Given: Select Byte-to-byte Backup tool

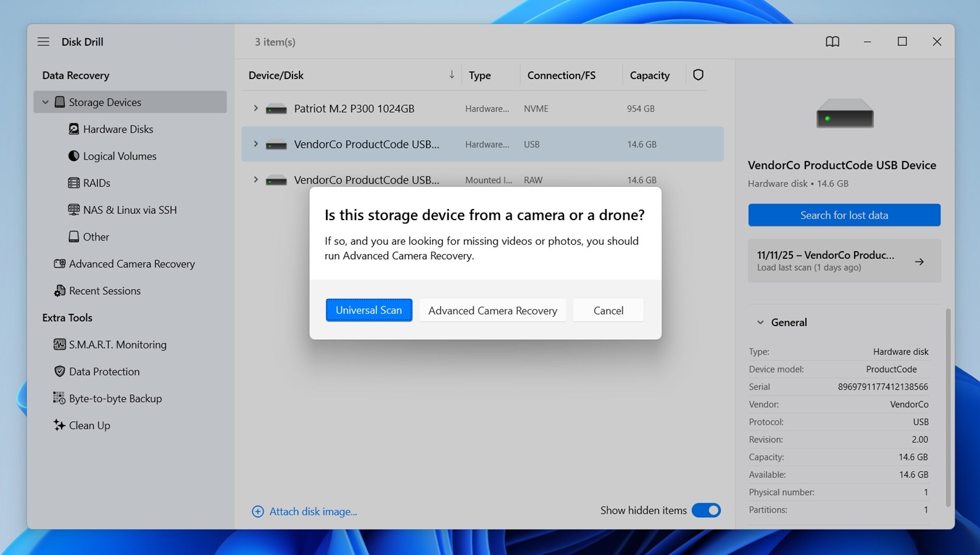Looking at the screenshot, I should click(x=115, y=398).
